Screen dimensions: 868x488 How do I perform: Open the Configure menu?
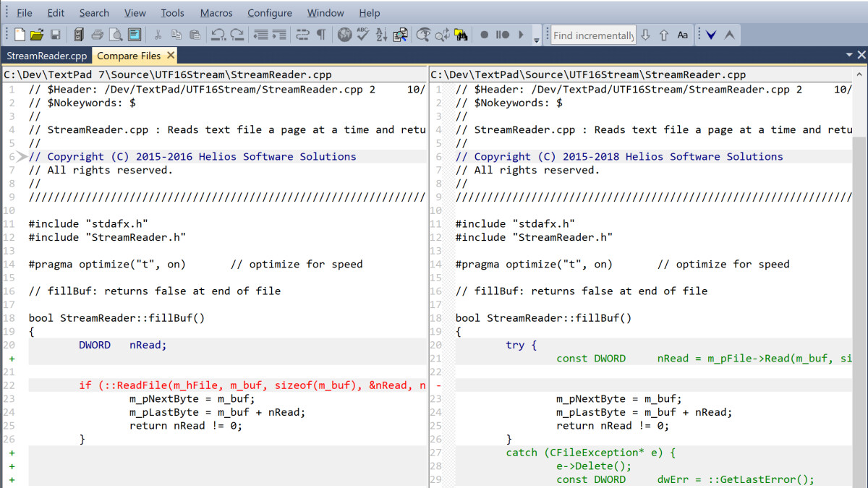tap(270, 13)
